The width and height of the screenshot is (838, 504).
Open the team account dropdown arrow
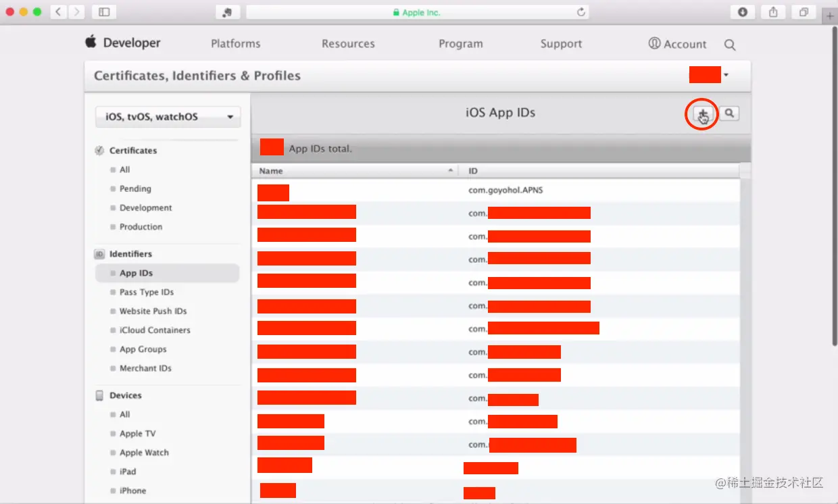726,75
